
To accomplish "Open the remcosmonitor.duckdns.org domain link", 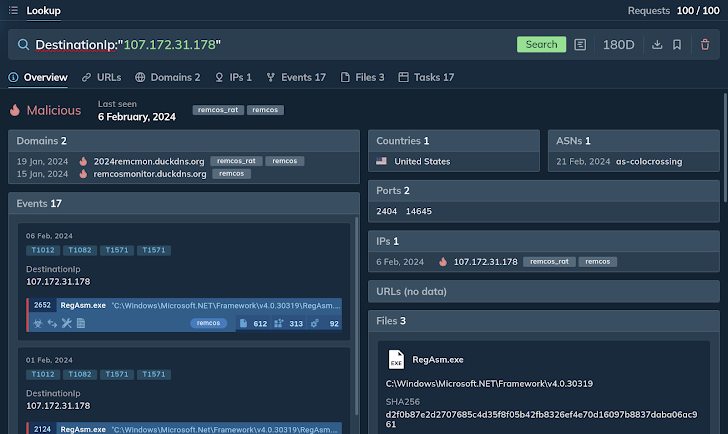I will click(150, 174).
